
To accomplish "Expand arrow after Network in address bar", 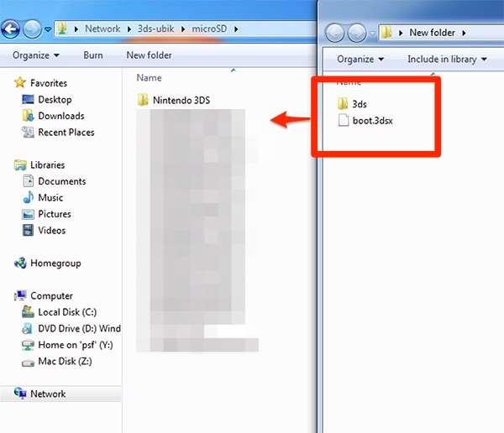I will click(x=129, y=29).
